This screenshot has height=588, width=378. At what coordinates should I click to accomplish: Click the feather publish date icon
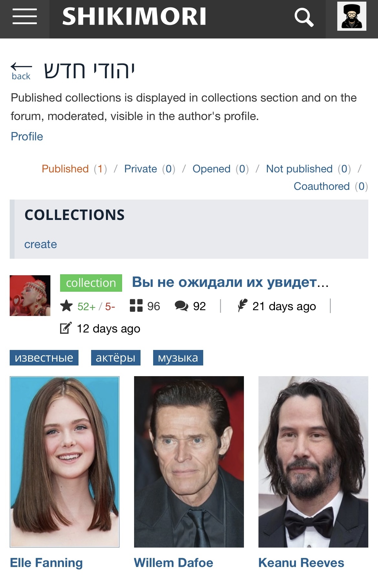coord(242,306)
